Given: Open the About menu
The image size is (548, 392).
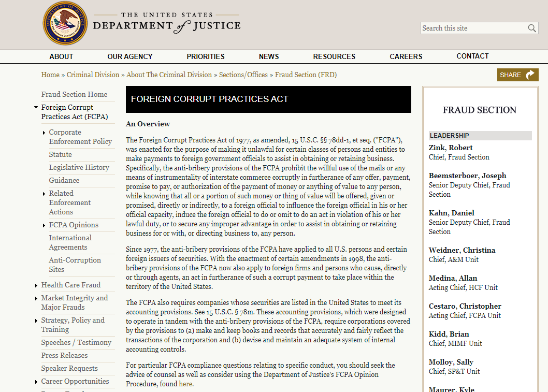Looking at the screenshot, I should 61,56.
